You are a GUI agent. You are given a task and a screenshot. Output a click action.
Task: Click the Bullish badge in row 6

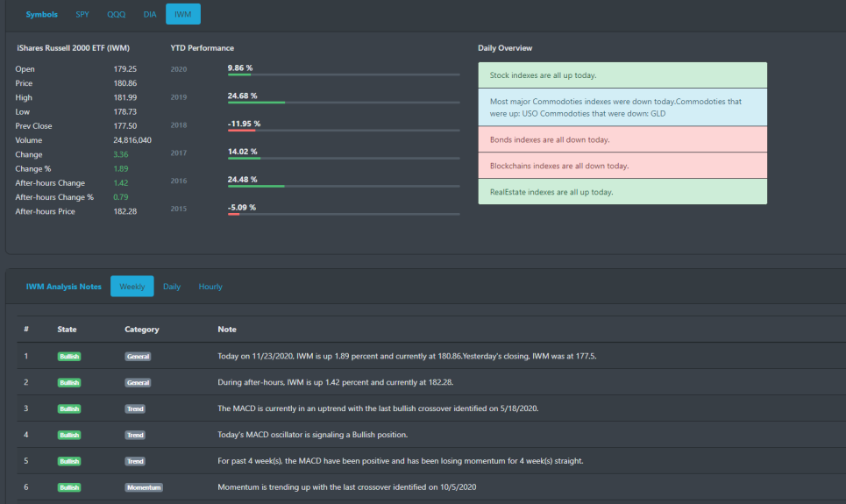pyautogui.click(x=69, y=487)
